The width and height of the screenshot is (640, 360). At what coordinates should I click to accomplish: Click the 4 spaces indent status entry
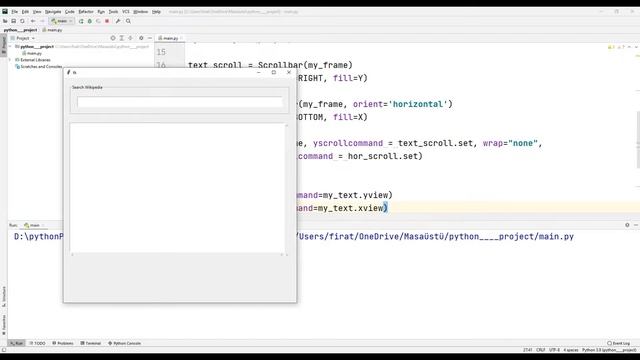(x=571, y=350)
